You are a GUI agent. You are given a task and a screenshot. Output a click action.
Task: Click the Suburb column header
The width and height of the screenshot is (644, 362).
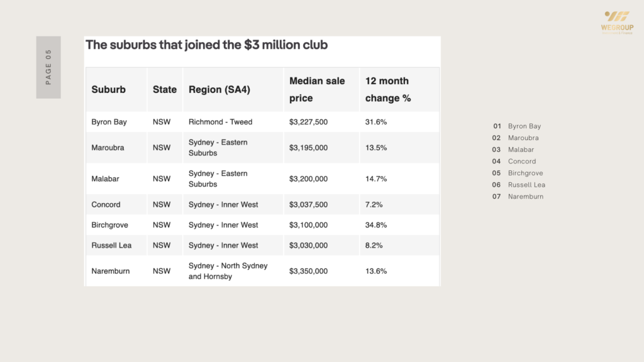coord(109,90)
